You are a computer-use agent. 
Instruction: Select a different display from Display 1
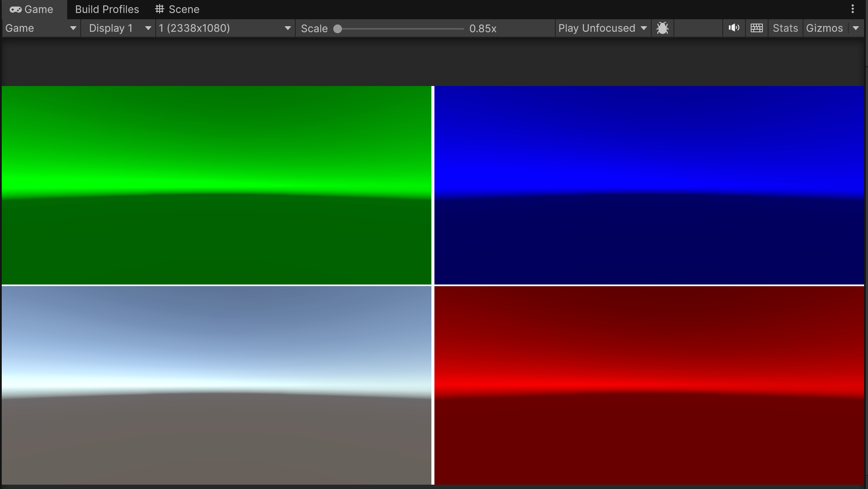coord(120,28)
